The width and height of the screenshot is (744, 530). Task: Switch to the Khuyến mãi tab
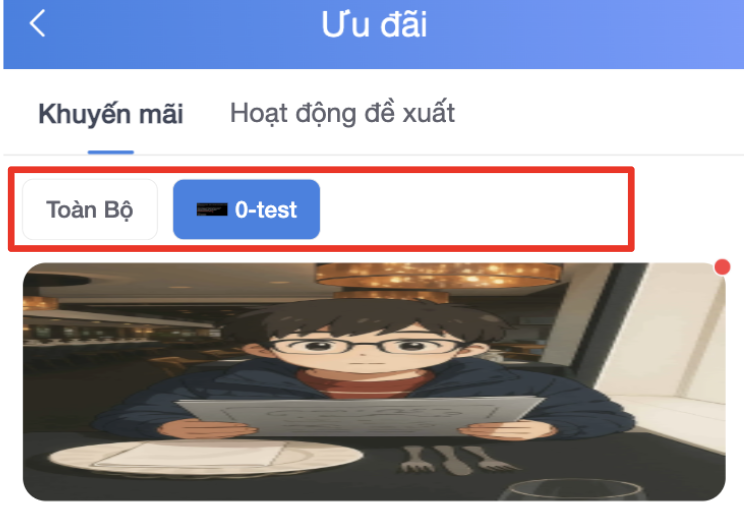111,114
